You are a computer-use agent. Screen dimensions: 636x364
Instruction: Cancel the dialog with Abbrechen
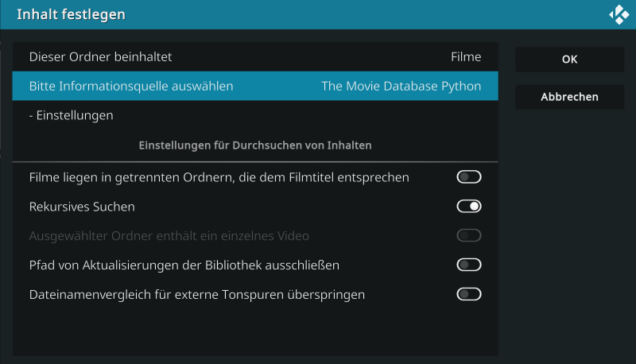[x=569, y=97]
